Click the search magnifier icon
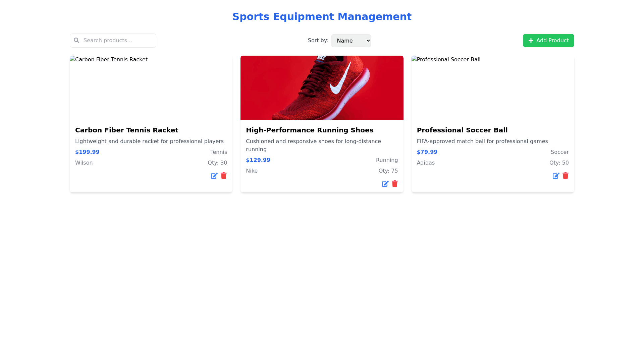Screen dimensions: 644x362 coord(76,40)
